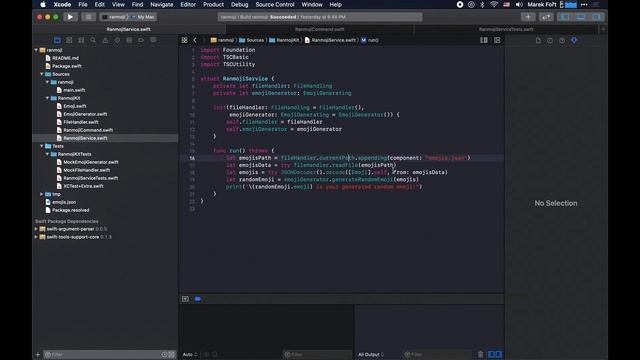Open EmojiGenerator.swift in navigator
Screen dimensions: 640x360
[85, 114]
